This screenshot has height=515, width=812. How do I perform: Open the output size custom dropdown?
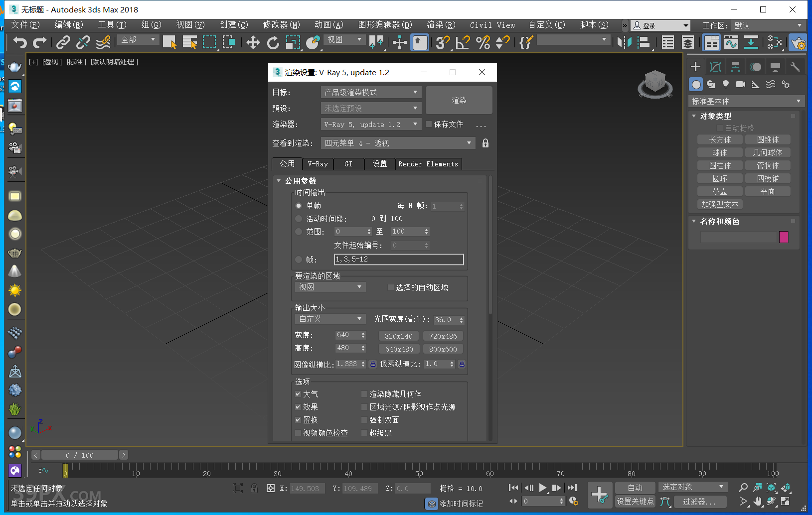click(x=330, y=319)
